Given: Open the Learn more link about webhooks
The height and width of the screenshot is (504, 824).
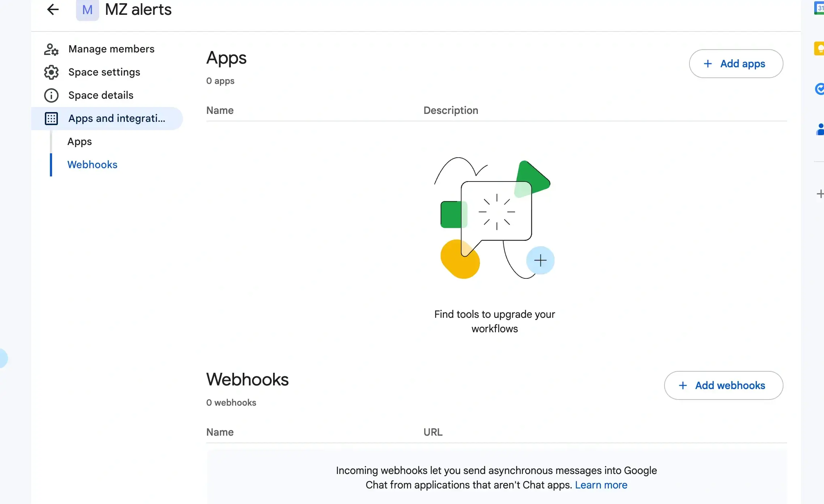Looking at the screenshot, I should pyautogui.click(x=601, y=485).
